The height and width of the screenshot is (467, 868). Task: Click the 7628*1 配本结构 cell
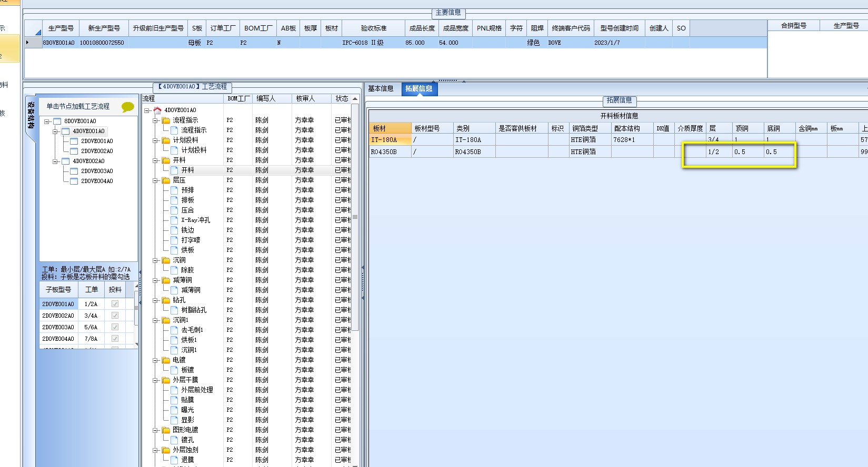click(632, 140)
